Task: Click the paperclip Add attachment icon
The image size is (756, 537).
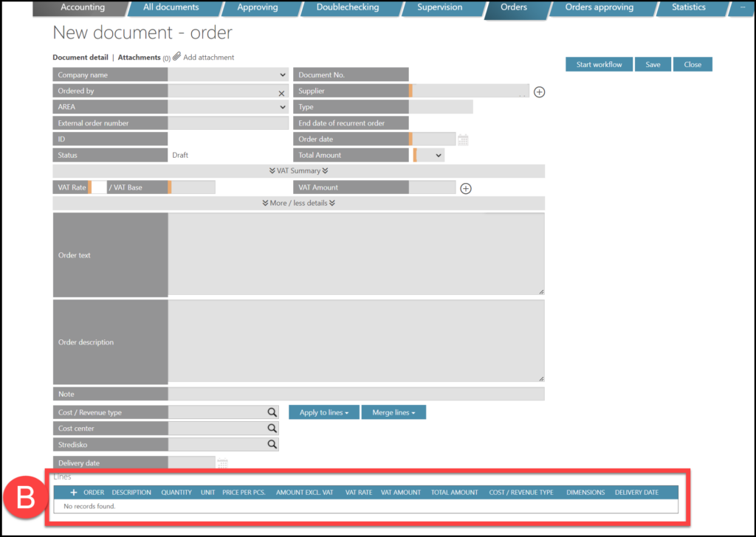Action: 177,57
